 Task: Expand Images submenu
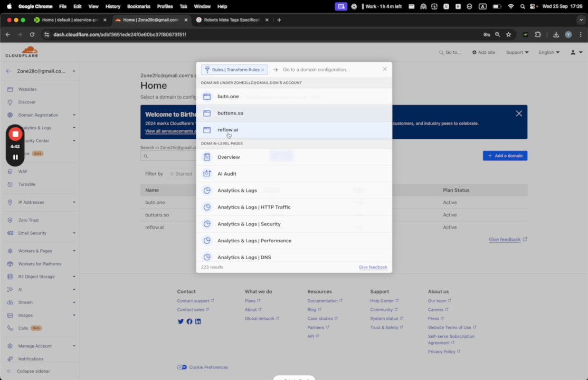[x=74, y=315]
